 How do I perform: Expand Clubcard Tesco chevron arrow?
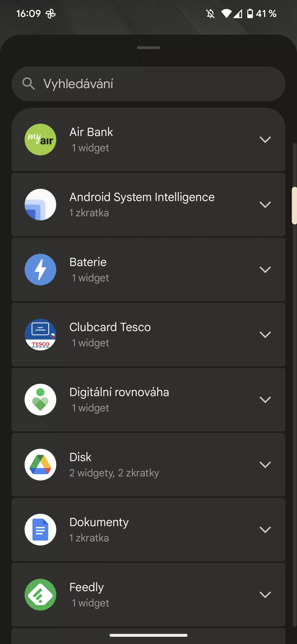[265, 335]
